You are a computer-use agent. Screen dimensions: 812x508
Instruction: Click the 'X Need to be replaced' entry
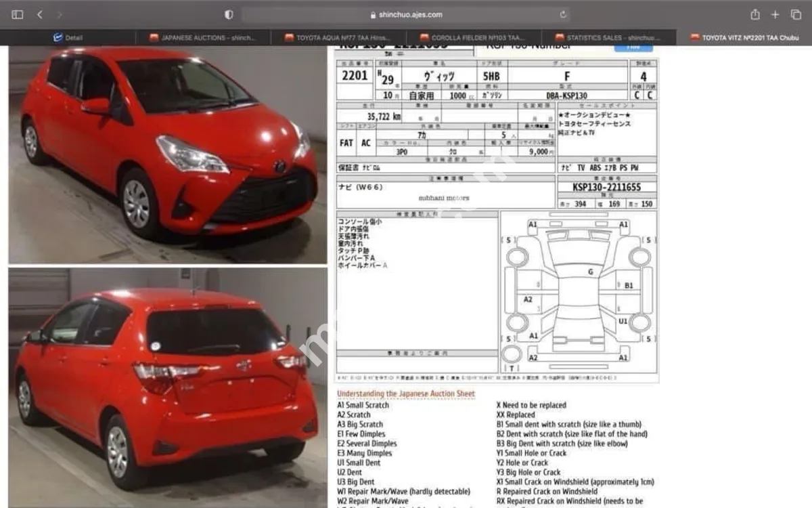(531, 405)
